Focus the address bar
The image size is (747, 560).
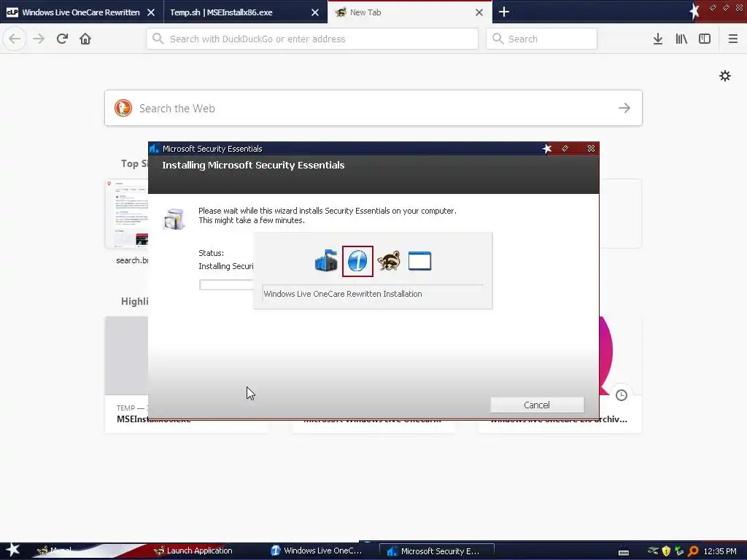(x=312, y=39)
